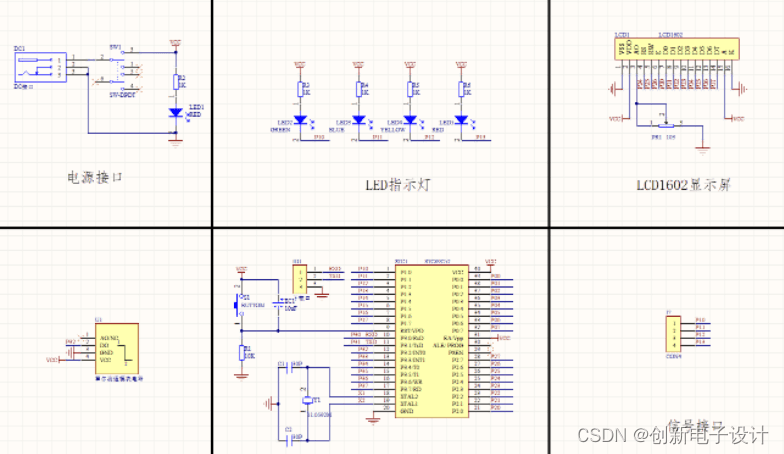The height and width of the screenshot is (454, 784).
Task: Click the EA/Vpp pin label
Action: click(453, 338)
